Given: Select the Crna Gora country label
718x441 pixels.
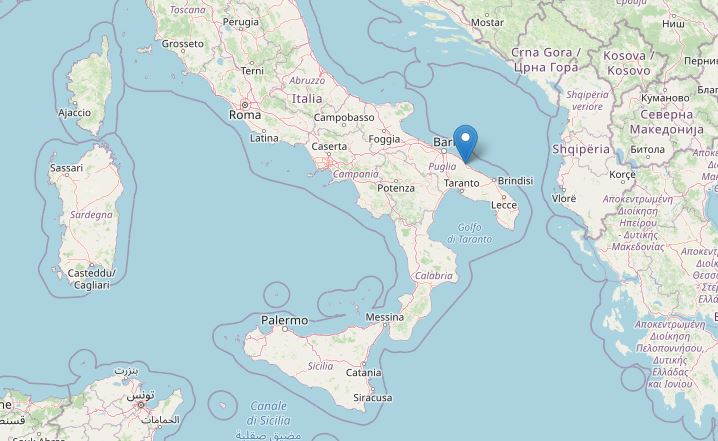Looking at the screenshot, I should point(546,53).
